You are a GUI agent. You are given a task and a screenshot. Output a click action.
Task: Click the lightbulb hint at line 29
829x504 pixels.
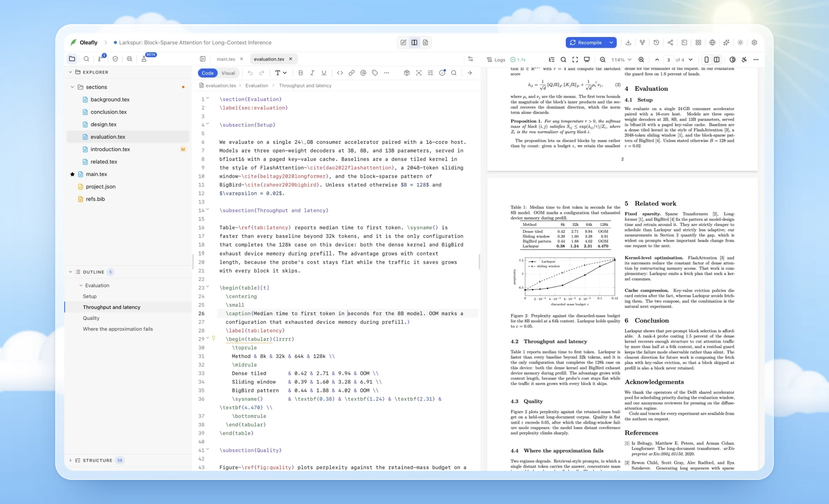[x=213, y=338]
